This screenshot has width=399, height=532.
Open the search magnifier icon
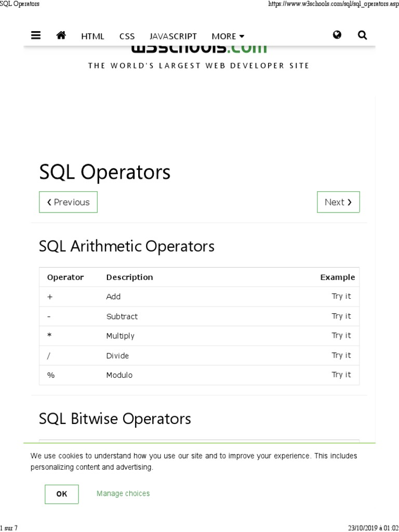click(x=363, y=35)
